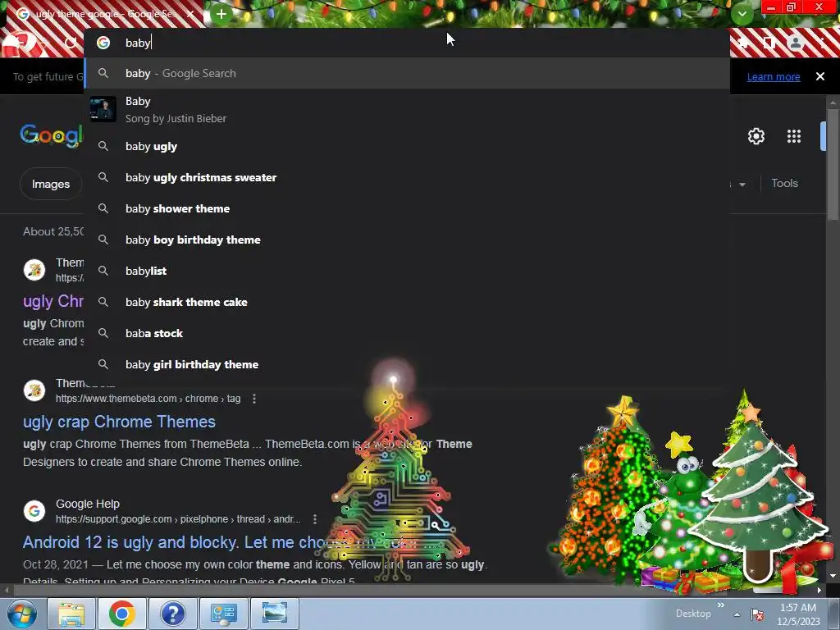Select the 'babylist' suggestion

pyautogui.click(x=407, y=271)
